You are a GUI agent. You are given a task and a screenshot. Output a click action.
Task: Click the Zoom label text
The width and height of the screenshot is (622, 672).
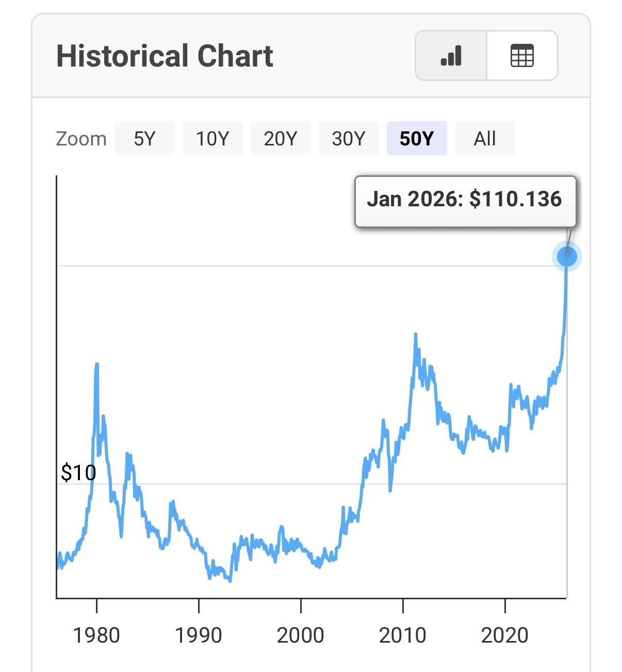click(81, 139)
